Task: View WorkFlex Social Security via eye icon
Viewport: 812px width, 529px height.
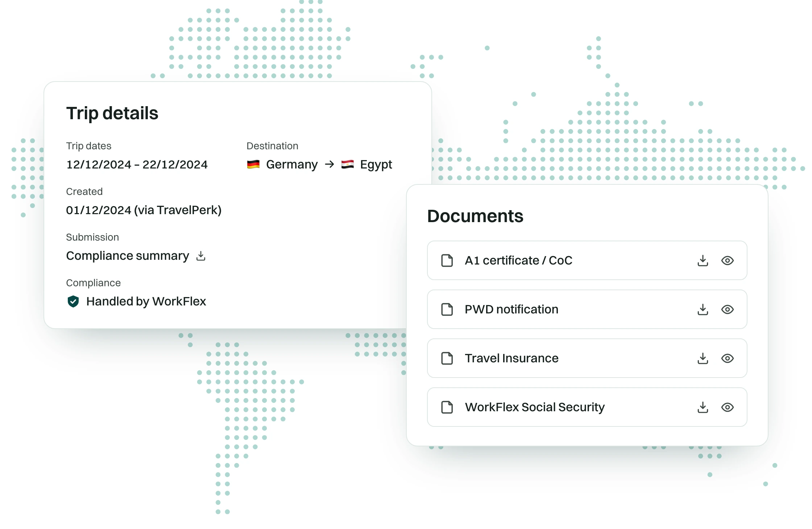Action: click(x=727, y=407)
